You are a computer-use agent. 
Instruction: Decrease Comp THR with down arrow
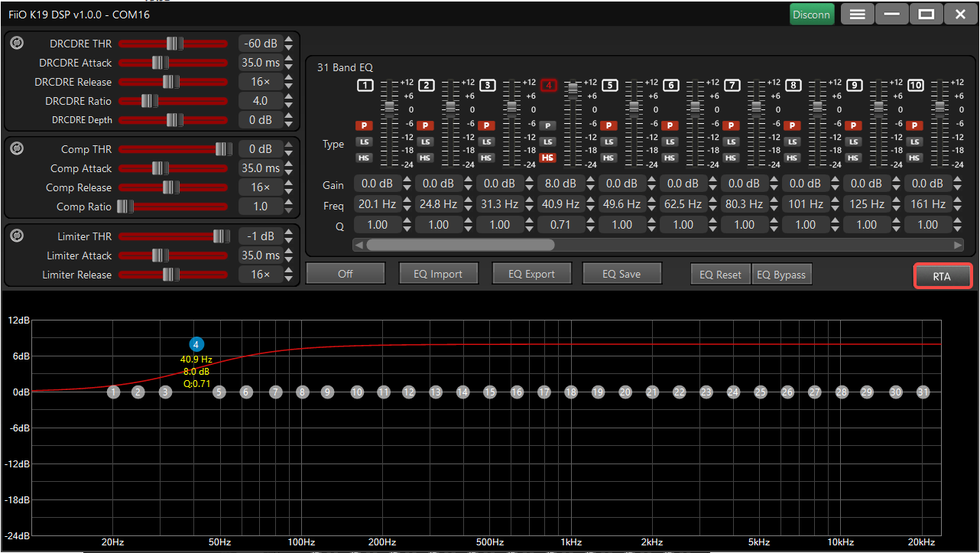(288, 154)
